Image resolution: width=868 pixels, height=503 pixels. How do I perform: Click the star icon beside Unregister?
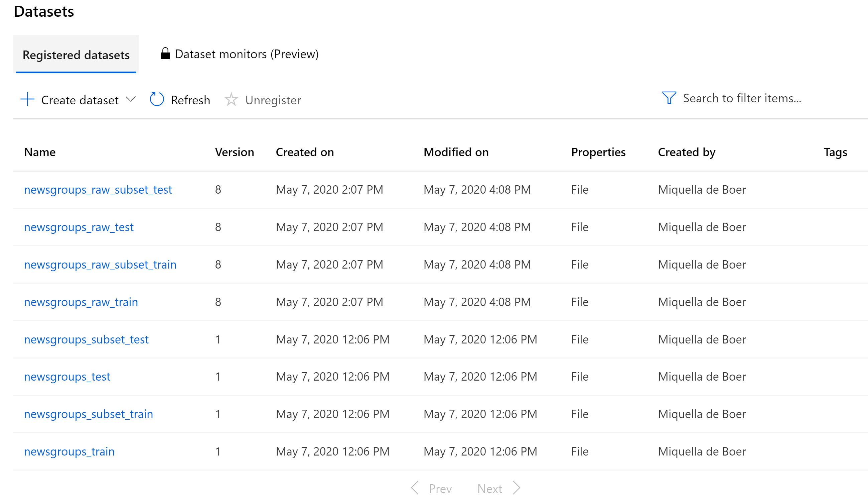pos(231,100)
